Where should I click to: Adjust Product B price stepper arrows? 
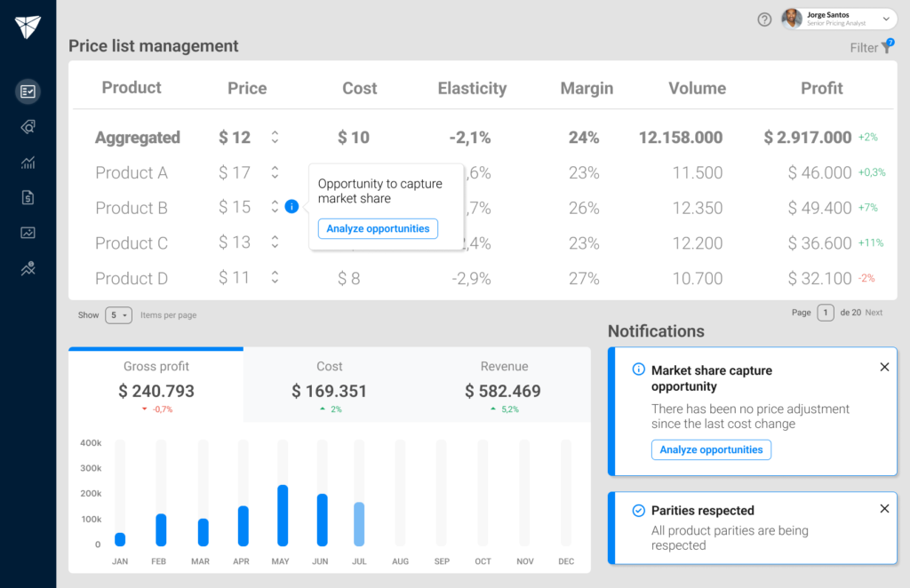(x=275, y=206)
